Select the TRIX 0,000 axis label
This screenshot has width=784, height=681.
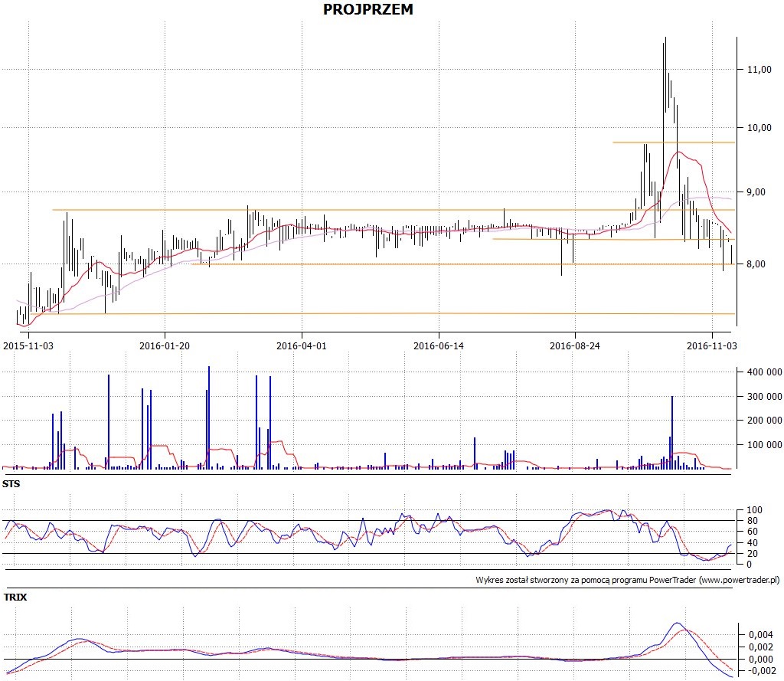tap(760, 659)
